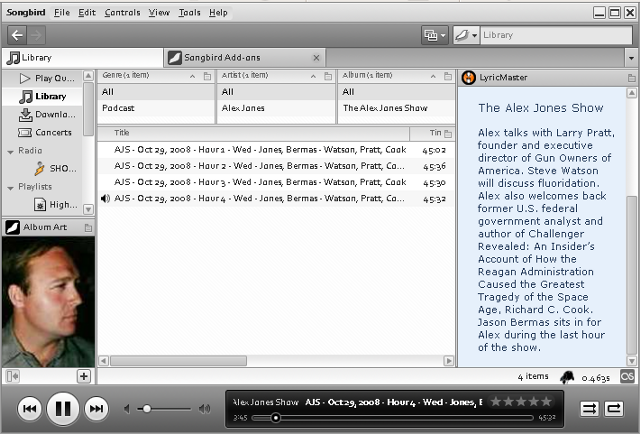Open Artist pane column picker icon
Screen dimensions: 640x434
[x=328, y=76]
